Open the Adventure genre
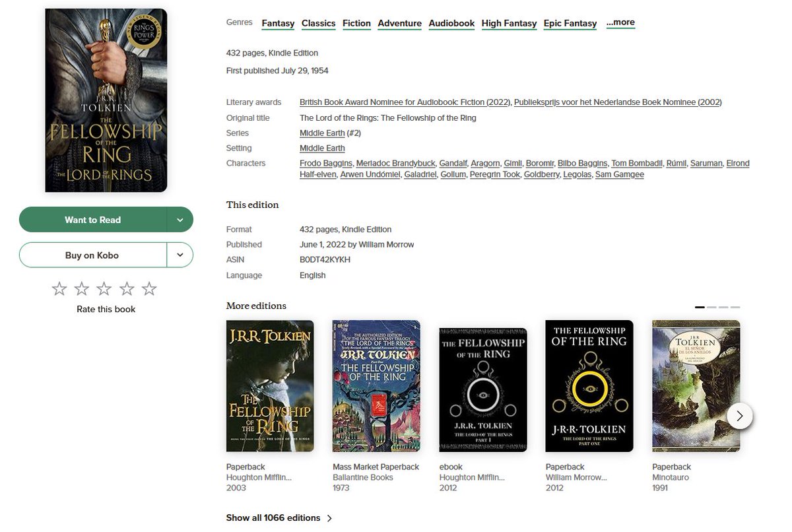The width and height of the screenshot is (792, 532). [x=399, y=23]
